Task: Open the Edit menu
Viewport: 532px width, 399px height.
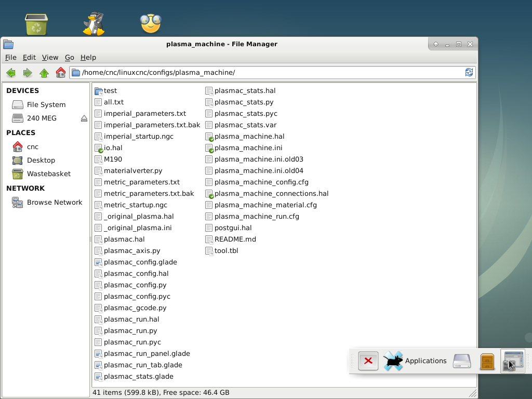Action: tap(29, 57)
